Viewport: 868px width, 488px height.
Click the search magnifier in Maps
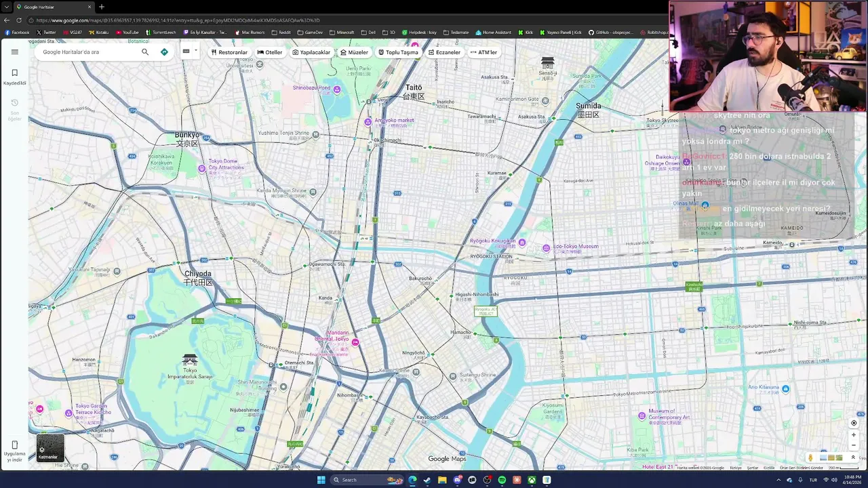click(145, 52)
